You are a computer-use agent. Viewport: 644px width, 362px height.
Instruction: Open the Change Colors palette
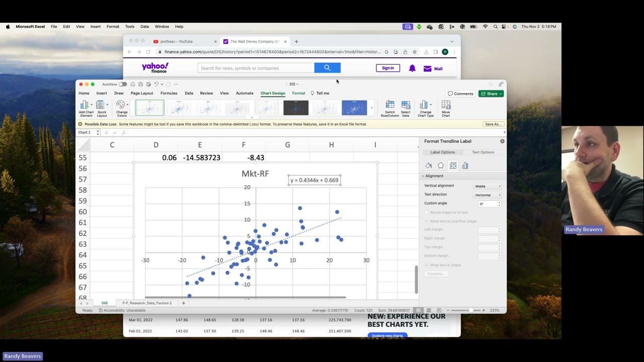[122, 108]
